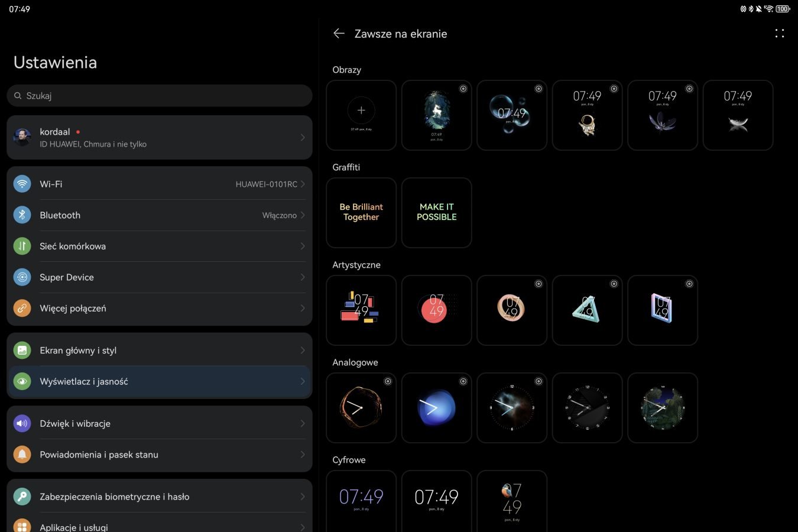Open Super Device icon entry
798x532 pixels.
coord(22,277)
